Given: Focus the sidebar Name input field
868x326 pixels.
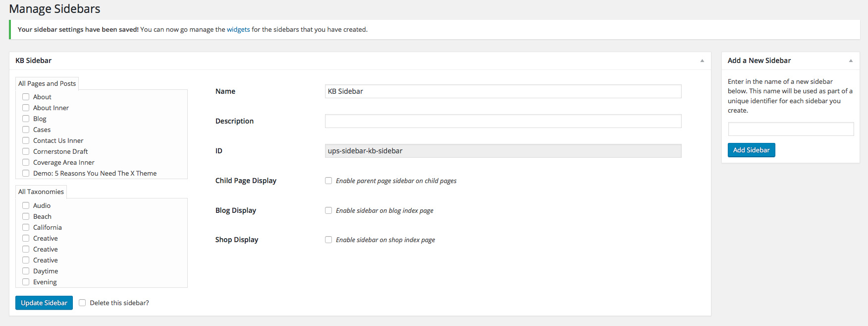Looking at the screenshot, I should point(503,91).
